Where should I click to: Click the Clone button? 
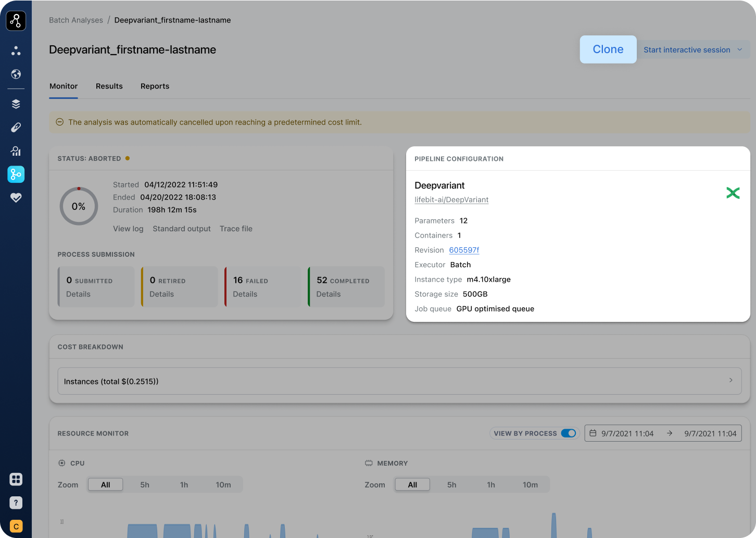608,49
